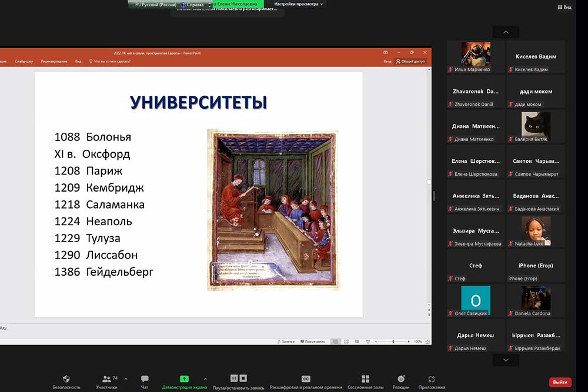Click the green Демонстрация экрана share icon

coord(184,379)
